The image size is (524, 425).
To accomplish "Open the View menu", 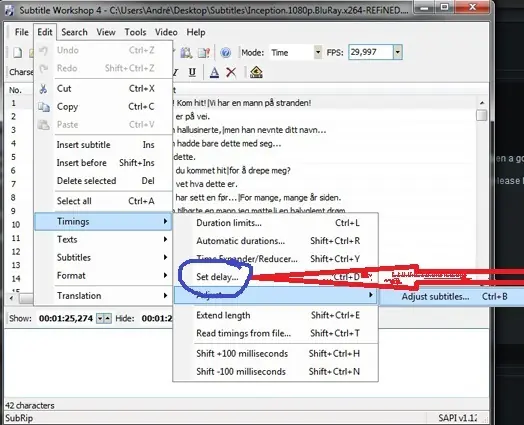I will click(106, 32).
